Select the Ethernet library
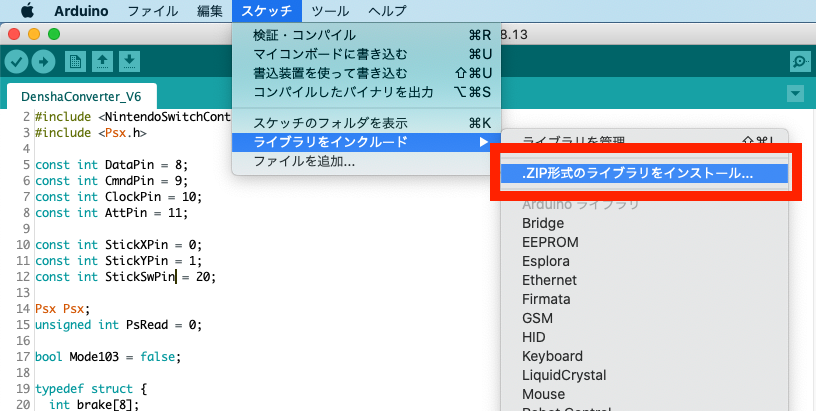816x411 pixels. [644, 280]
